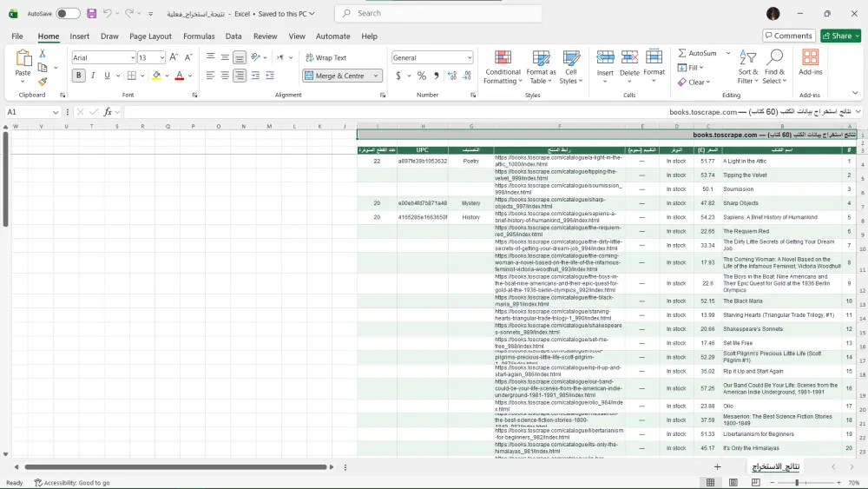Image resolution: width=868 pixels, height=489 pixels.
Task: Switch to the Page Layout tab
Action: [150, 36]
